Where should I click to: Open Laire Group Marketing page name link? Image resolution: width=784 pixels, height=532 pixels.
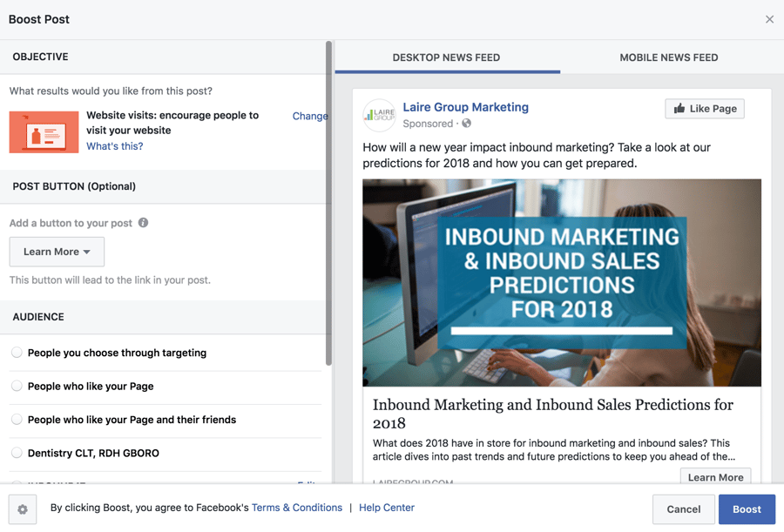465,107
